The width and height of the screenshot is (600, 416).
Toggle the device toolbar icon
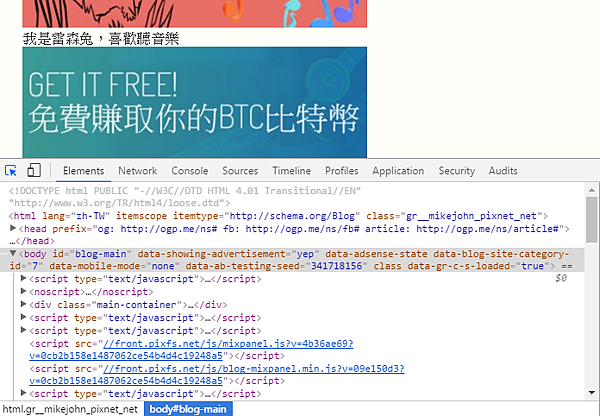point(34,170)
